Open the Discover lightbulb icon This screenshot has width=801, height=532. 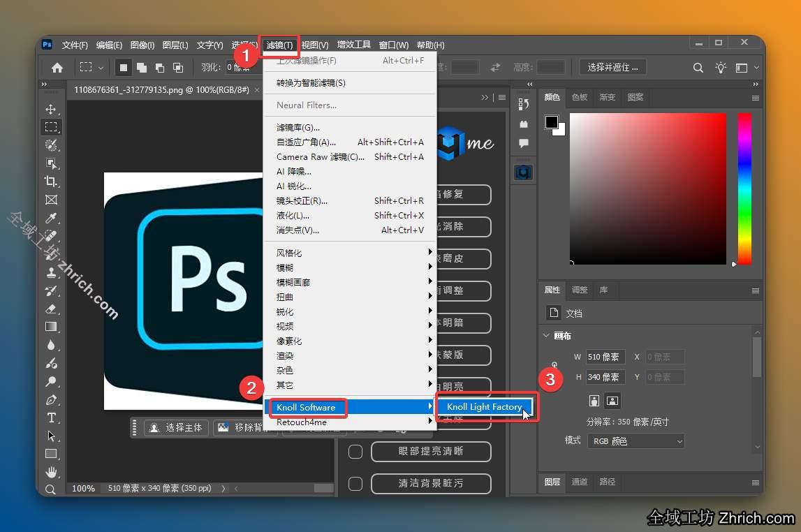(x=720, y=68)
